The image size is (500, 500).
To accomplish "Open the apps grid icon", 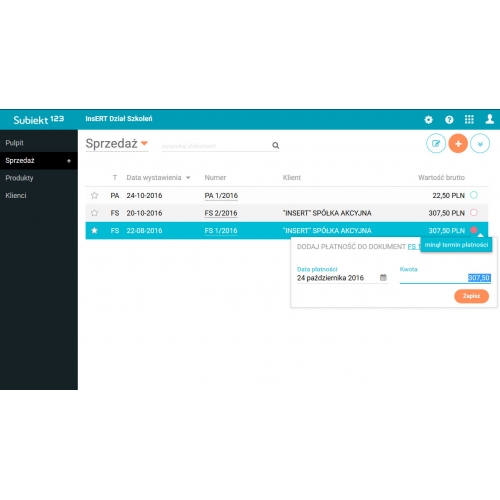I will click(469, 119).
